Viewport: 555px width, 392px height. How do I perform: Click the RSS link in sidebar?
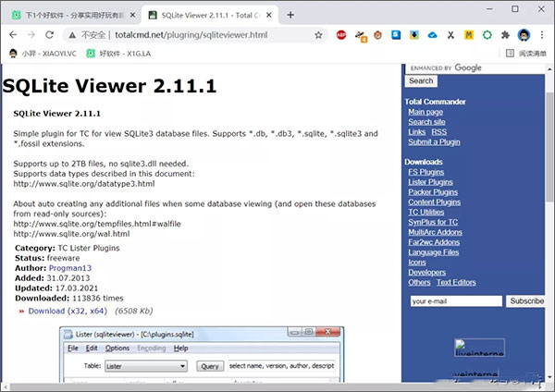click(x=438, y=132)
